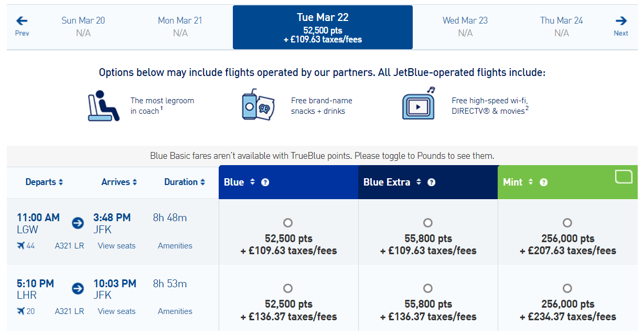Open View seats for the 11:00 AM flight
This screenshot has width=644, height=336.
click(116, 245)
